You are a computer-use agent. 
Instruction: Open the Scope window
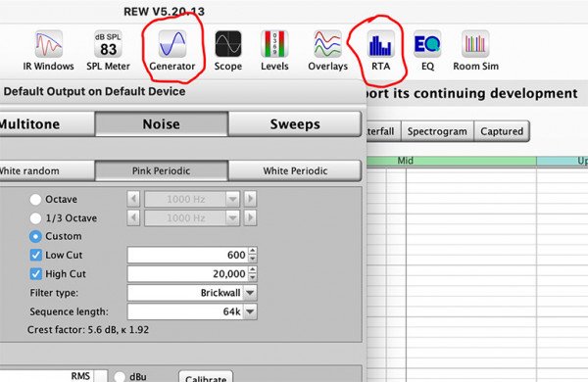[x=228, y=51]
